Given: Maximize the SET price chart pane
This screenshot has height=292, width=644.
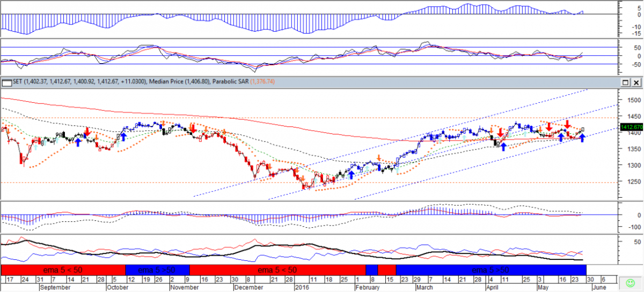Looking at the screenshot, I should click(x=626, y=83).
